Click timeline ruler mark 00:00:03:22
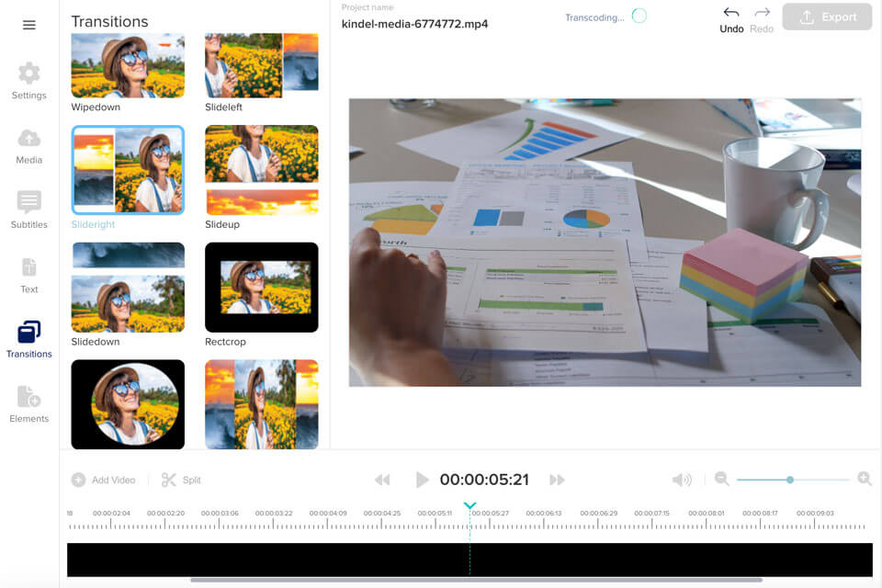The image size is (882, 588). [x=274, y=514]
